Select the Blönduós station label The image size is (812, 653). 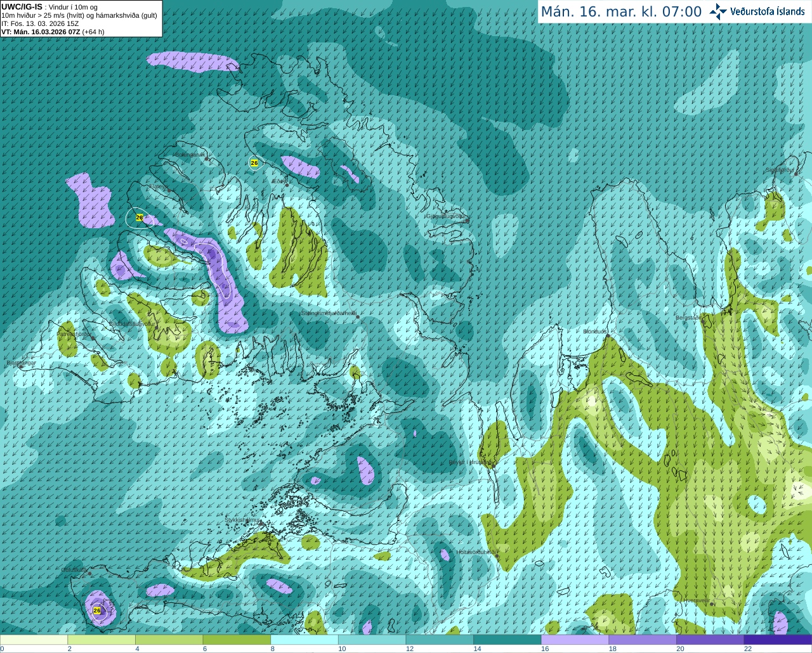595,332
